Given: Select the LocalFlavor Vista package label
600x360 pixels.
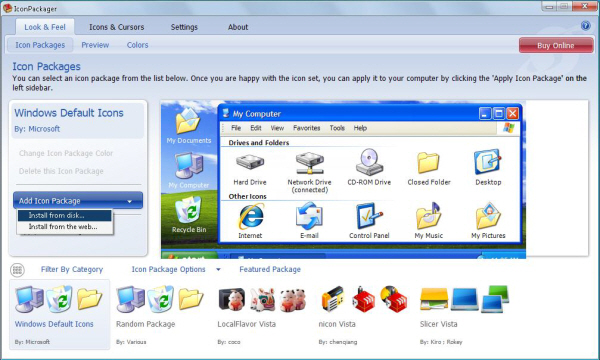Looking at the screenshot, I should pos(246,324).
